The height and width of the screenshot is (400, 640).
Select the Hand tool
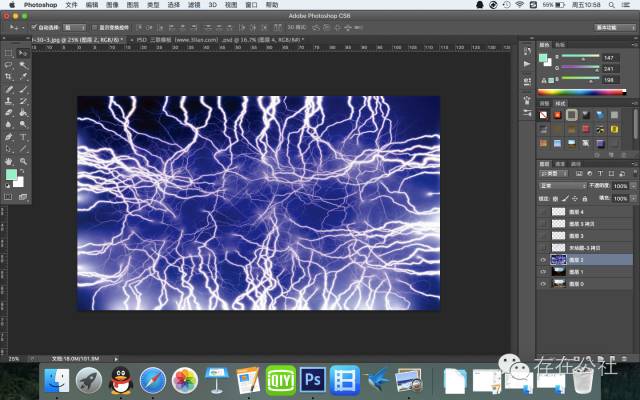point(9,160)
